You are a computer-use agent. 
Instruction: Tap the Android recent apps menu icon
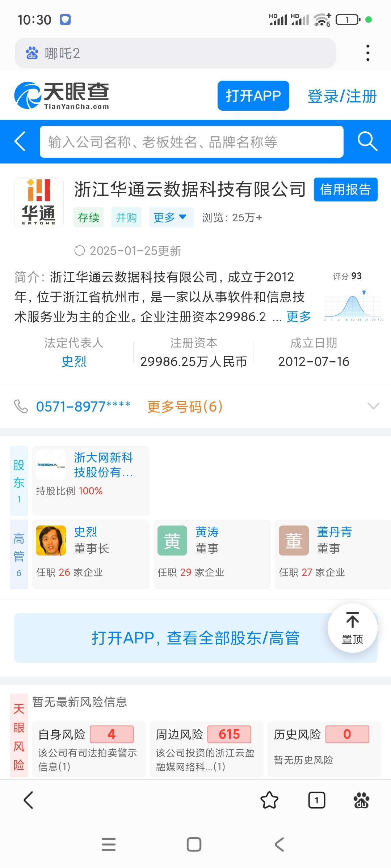[x=109, y=844]
